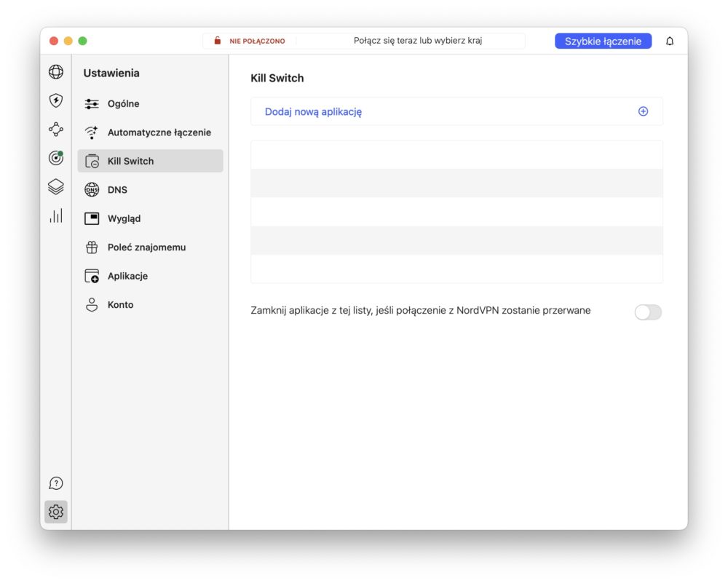Click the Ogólne sliders icon

click(x=92, y=104)
